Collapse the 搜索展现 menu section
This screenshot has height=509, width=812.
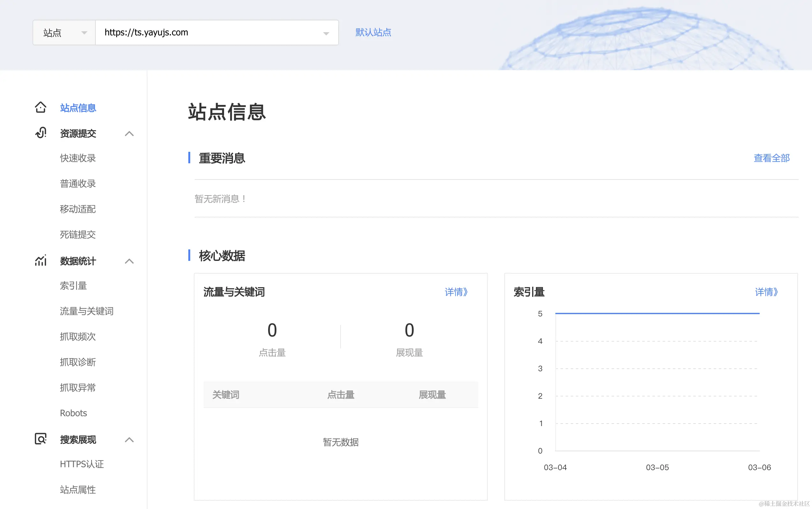(x=129, y=440)
